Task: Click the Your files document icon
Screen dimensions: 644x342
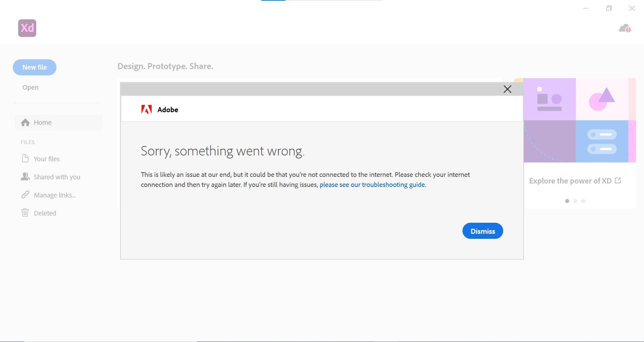Action: 25,158
